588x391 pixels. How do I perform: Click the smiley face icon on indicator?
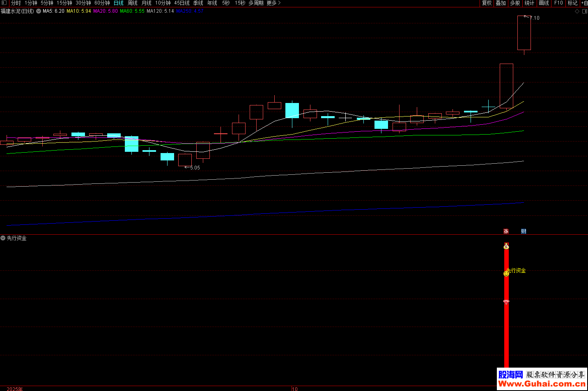point(506,273)
